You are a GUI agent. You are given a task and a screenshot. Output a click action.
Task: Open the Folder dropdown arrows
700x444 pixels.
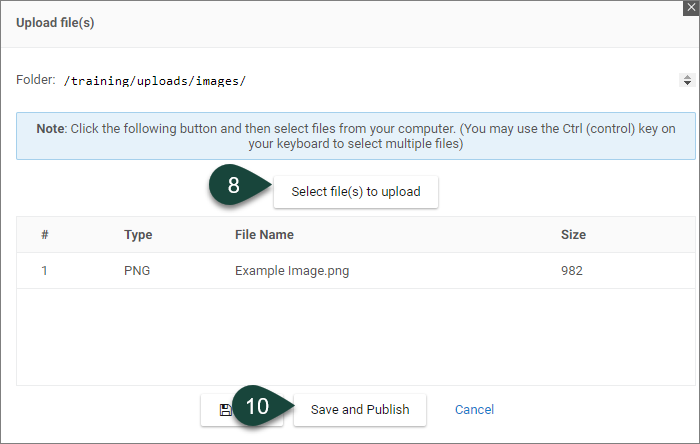[x=686, y=80]
